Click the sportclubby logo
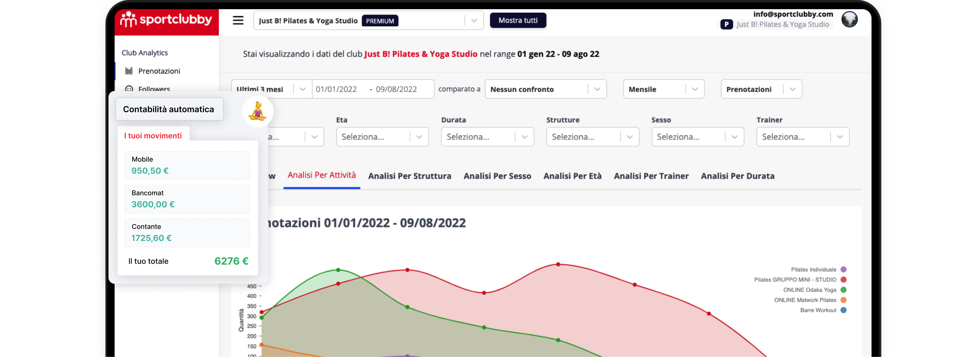The width and height of the screenshot is (980, 357). 166,19
